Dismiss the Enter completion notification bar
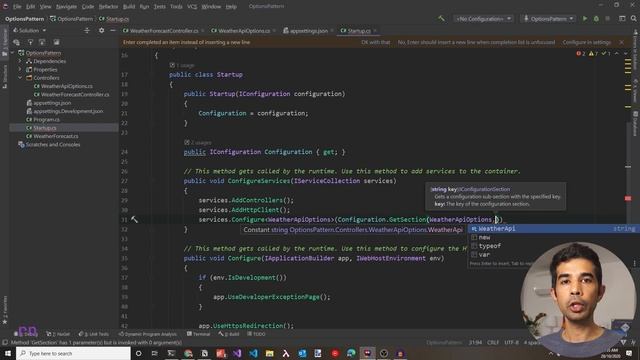 (622, 42)
